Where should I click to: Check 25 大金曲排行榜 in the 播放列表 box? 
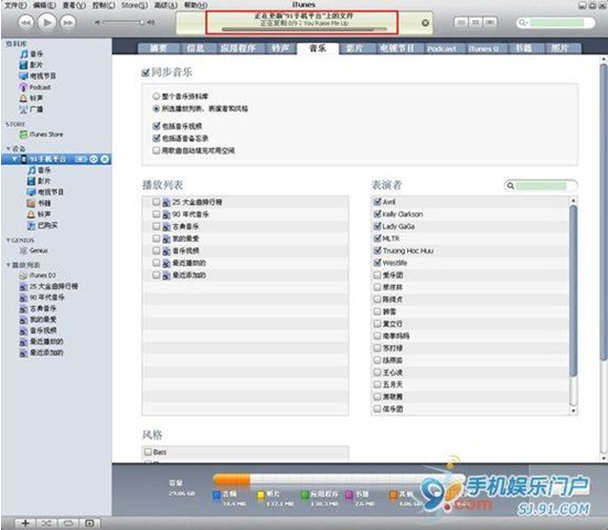[x=156, y=202]
